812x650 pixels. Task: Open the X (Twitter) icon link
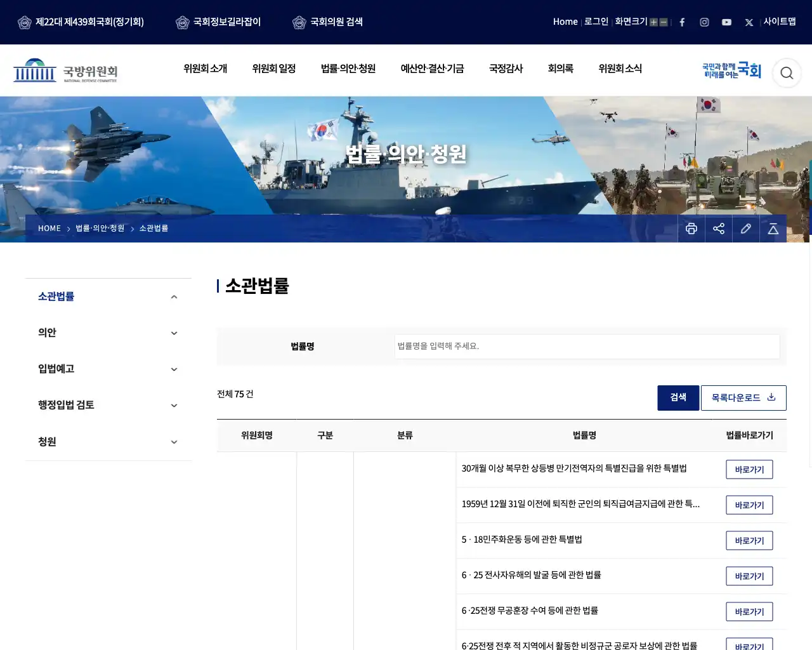tap(749, 22)
